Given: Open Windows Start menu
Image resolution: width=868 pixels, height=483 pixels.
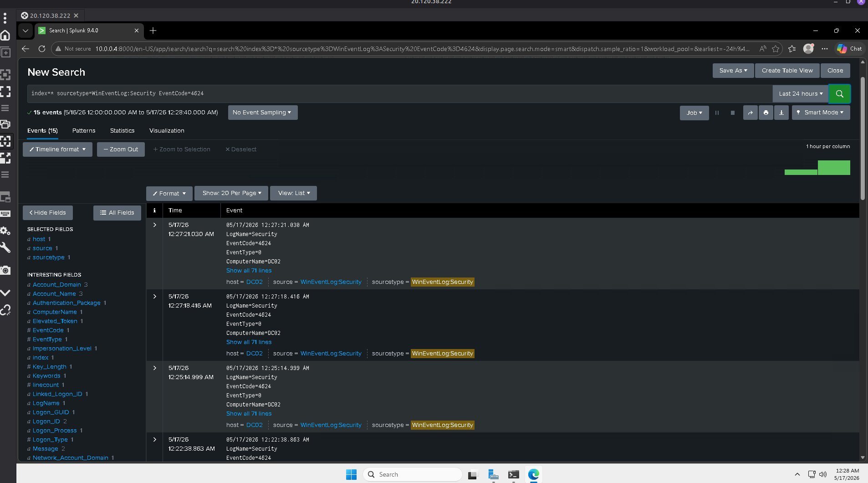Looking at the screenshot, I should (351, 474).
